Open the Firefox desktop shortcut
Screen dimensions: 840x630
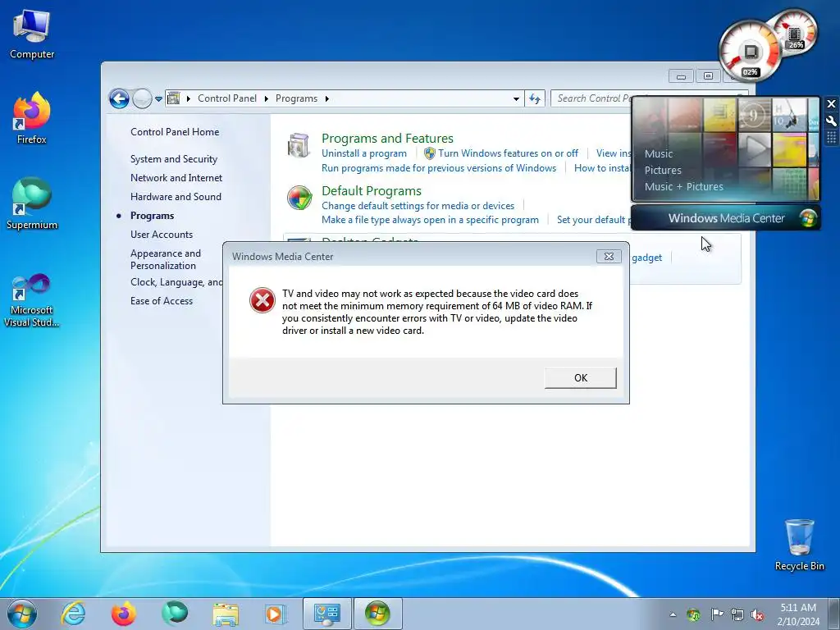(x=32, y=118)
